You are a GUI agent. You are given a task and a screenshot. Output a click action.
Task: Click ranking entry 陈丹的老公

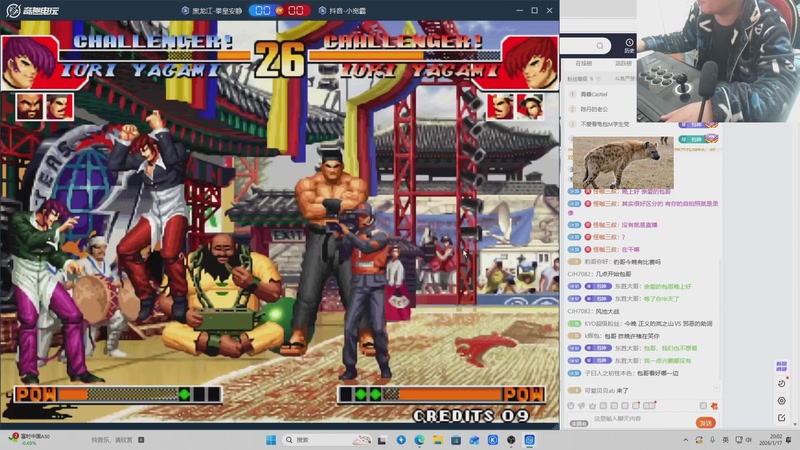(594, 109)
